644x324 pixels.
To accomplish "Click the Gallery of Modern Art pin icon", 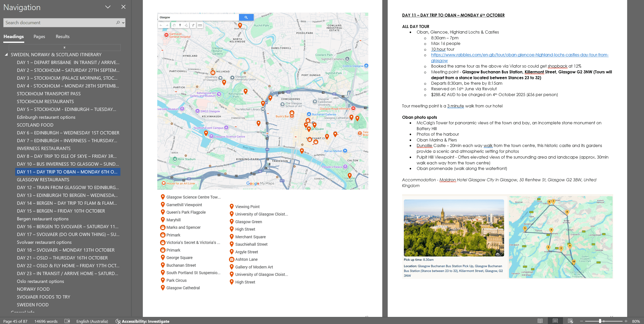I will (x=231, y=267).
